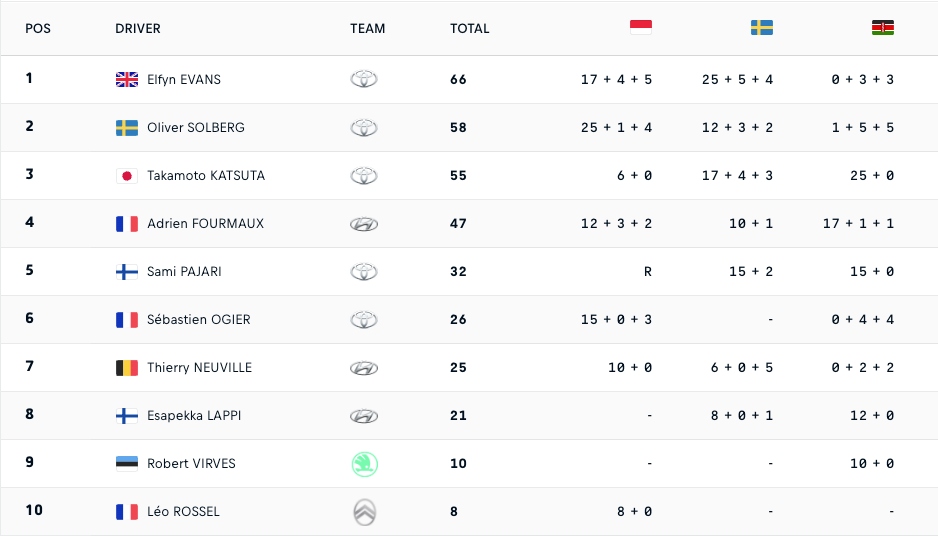Image resolution: width=938 pixels, height=536 pixels.
Task: Click the Belgian flag beside Thierry Neuville
Action: point(127,368)
